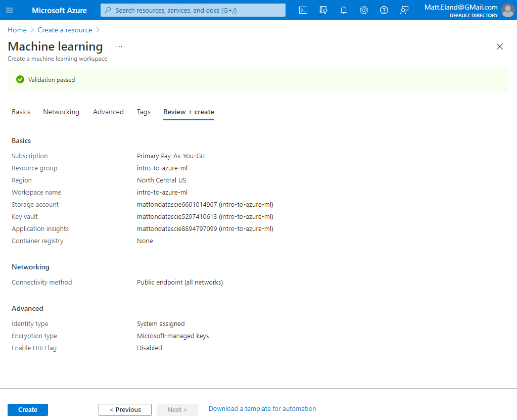Navigate to Home breadcrumb

pos(17,30)
